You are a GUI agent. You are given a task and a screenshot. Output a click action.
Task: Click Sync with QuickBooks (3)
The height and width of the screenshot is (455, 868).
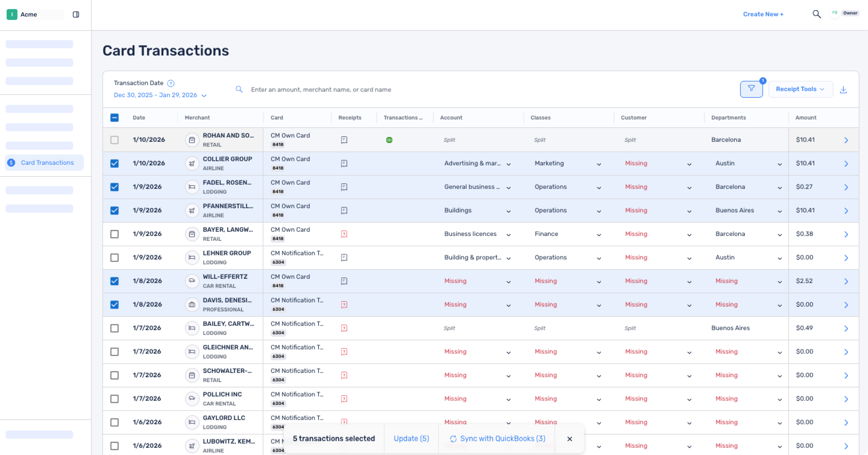tap(497, 438)
